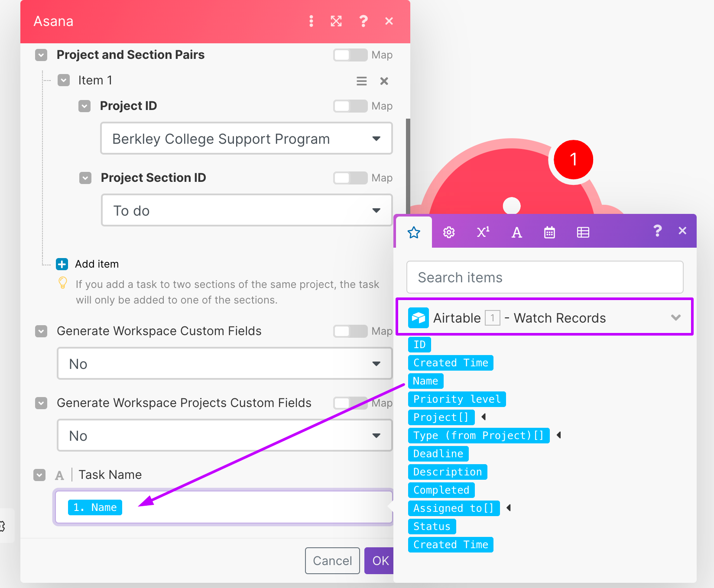This screenshot has height=588, width=714.
Task: Select Assigned to[] pill
Action: pos(454,508)
